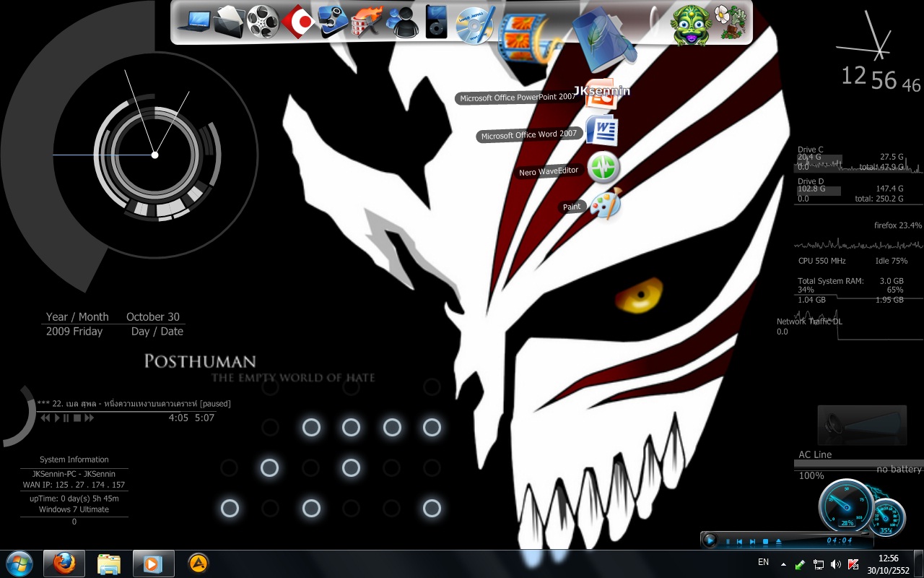The height and width of the screenshot is (578, 924).
Task: Click the Total System RAM label
Action: click(x=831, y=281)
